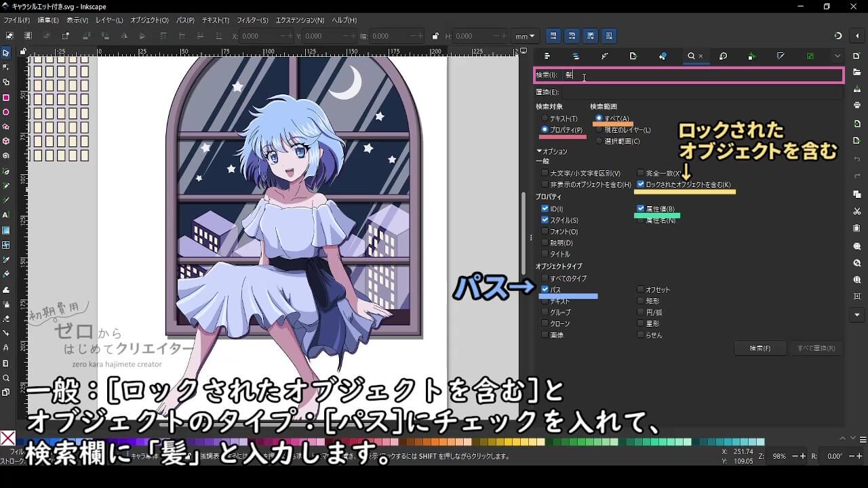This screenshot has height=488, width=868.
Task: Open the Export tab icon
Action: [633, 56]
